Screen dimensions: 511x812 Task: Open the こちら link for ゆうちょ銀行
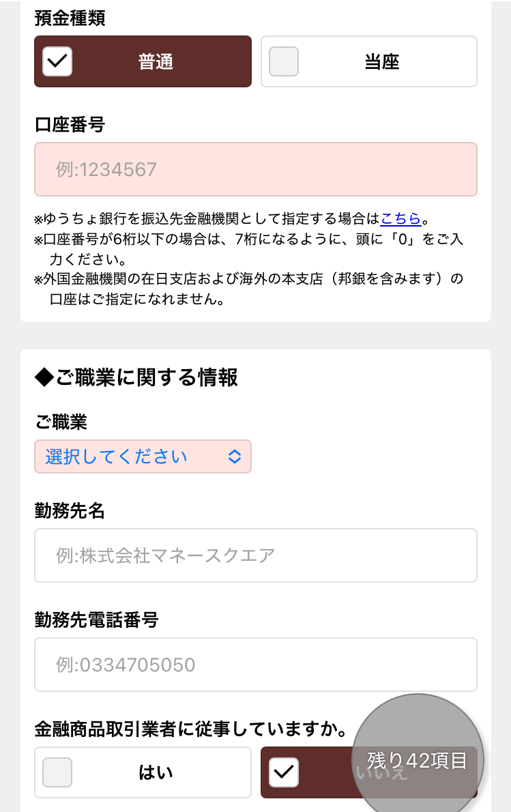[400, 219]
